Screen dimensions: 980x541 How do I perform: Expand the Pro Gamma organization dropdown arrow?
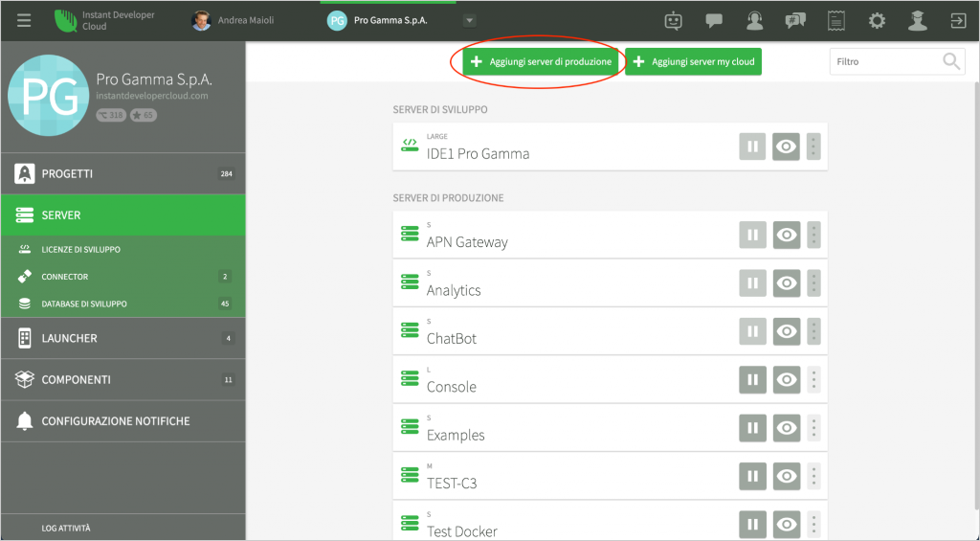469,21
